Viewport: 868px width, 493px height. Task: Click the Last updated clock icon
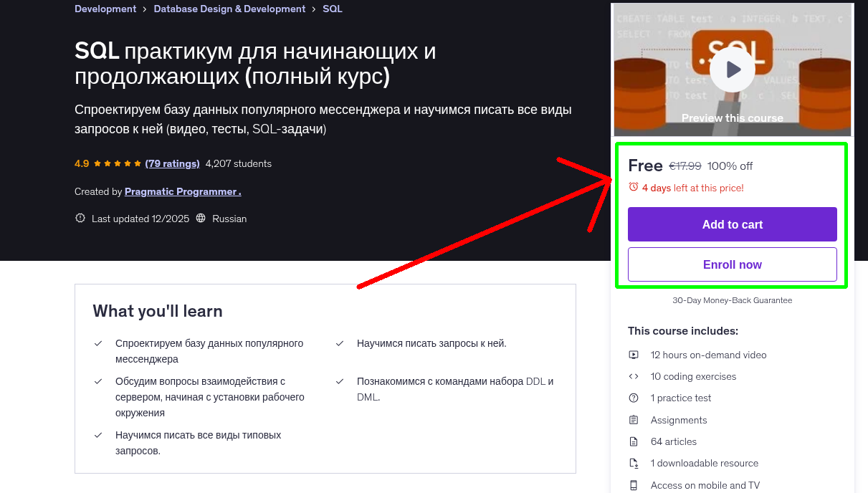(80, 219)
